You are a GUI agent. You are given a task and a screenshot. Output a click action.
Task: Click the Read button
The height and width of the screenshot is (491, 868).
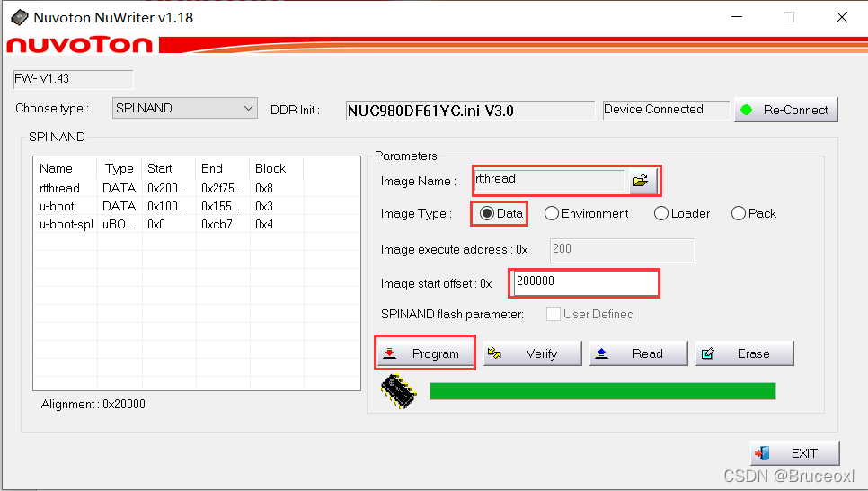pos(638,353)
